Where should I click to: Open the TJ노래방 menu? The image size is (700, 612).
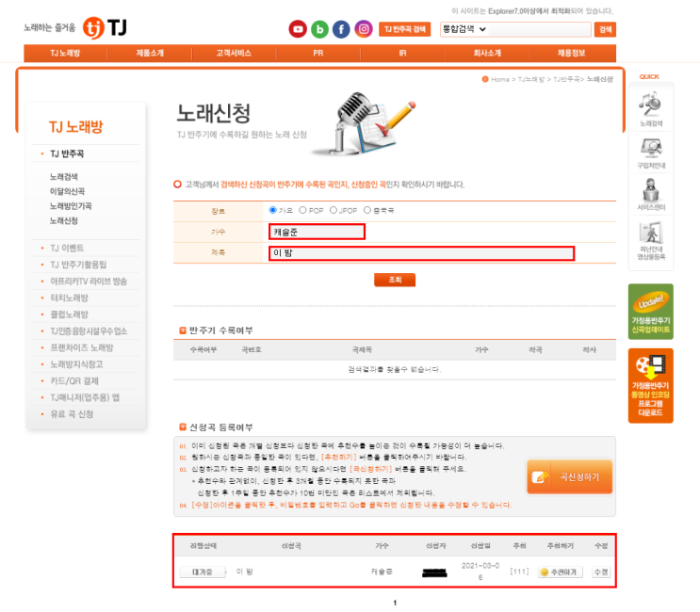point(65,53)
